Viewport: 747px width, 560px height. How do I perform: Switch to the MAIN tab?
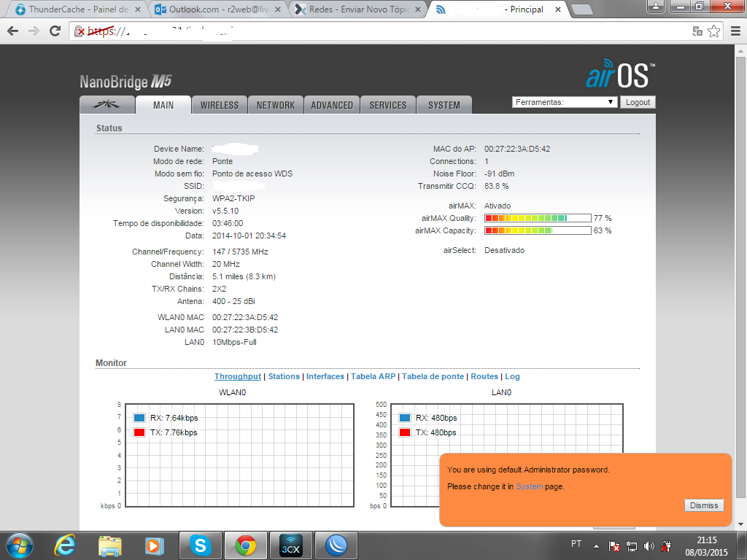tap(163, 105)
